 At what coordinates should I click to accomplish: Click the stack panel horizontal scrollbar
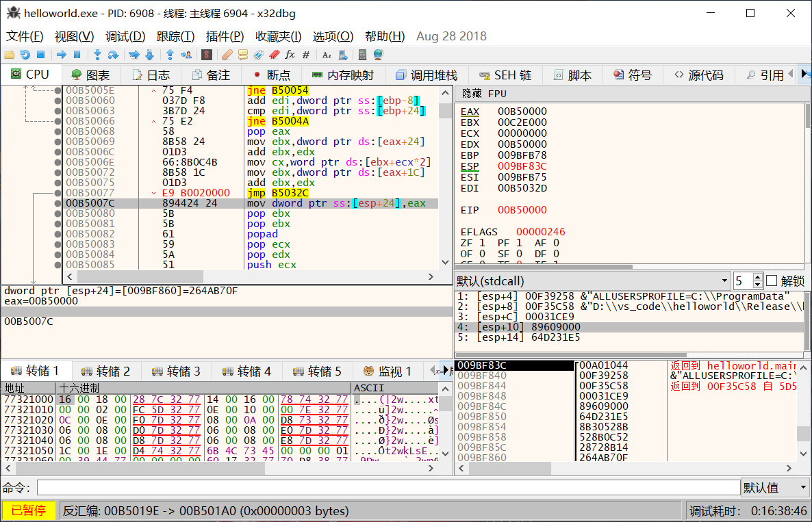tap(511, 468)
